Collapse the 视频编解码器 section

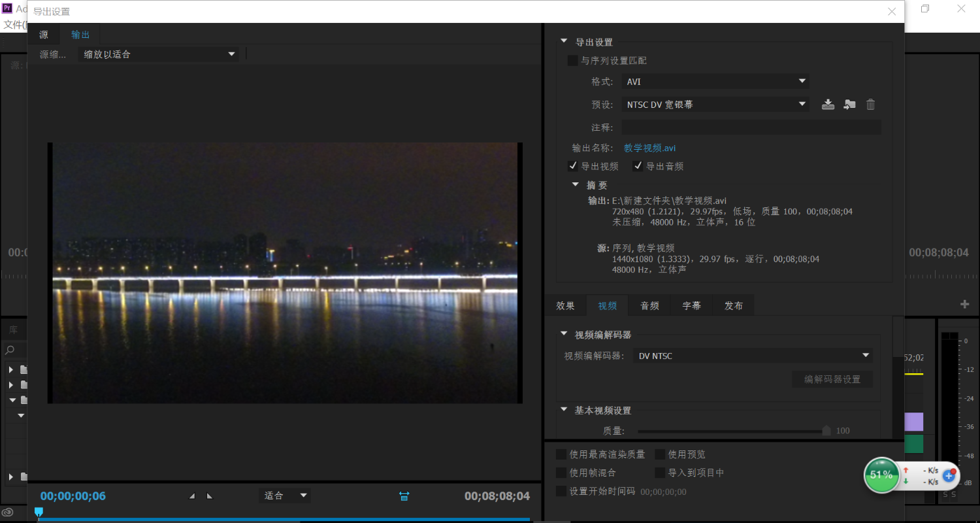(x=564, y=333)
